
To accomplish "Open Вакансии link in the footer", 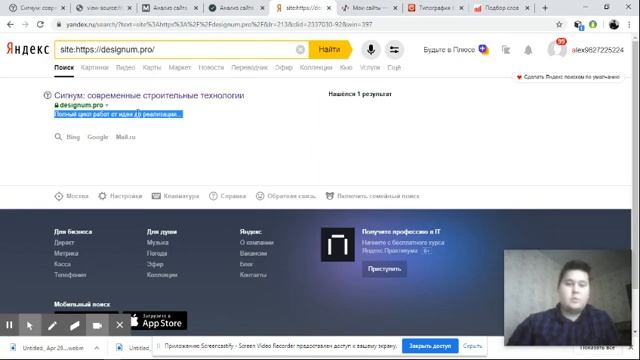I will (253, 253).
